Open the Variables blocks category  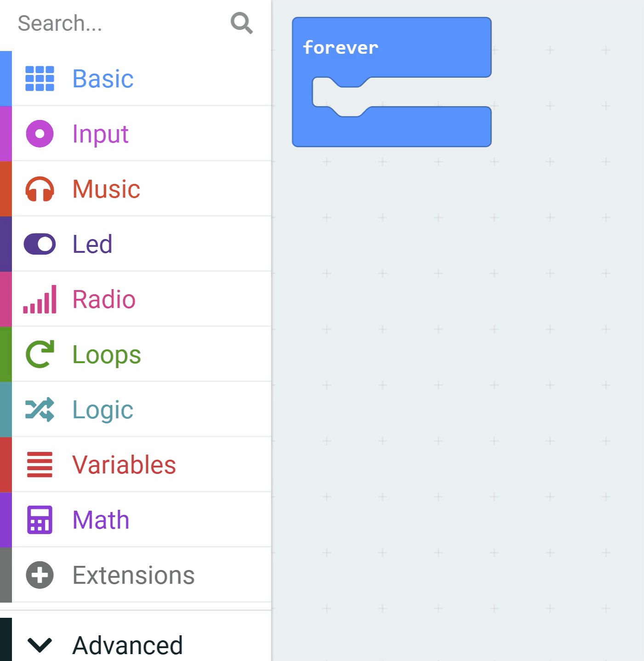coord(124,465)
